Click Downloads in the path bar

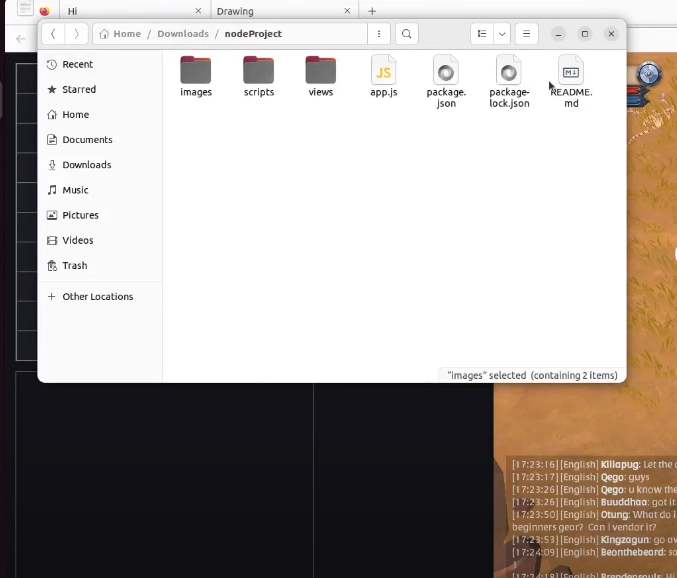pos(183,34)
